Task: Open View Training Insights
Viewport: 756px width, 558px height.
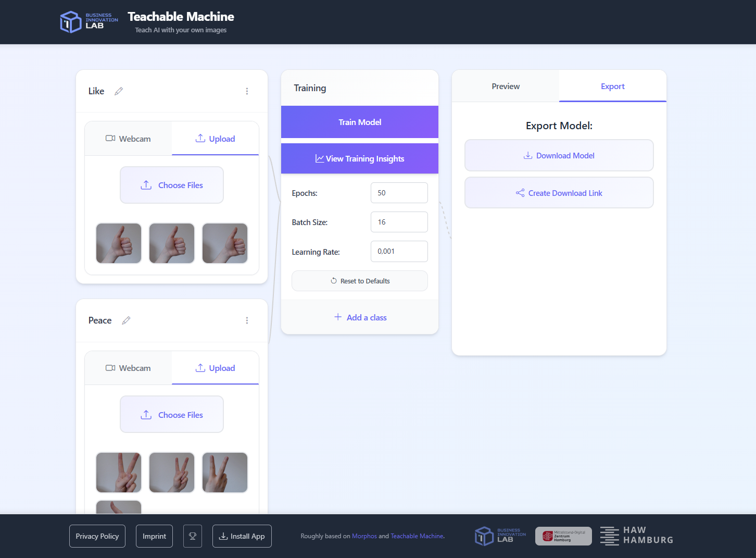Action: click(360, 159)
